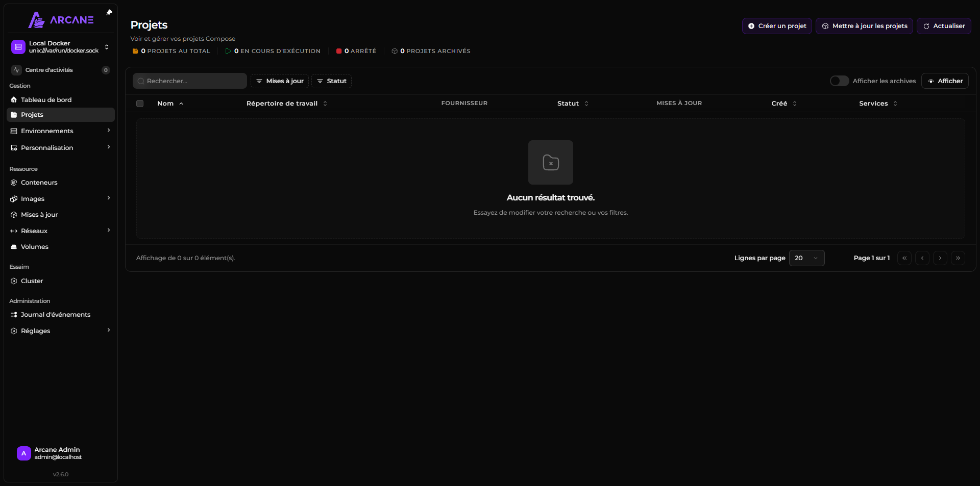Screen dimensions: 980x486
Task: Open Personnalisation in the sidebar
Action: coord(61,148)
